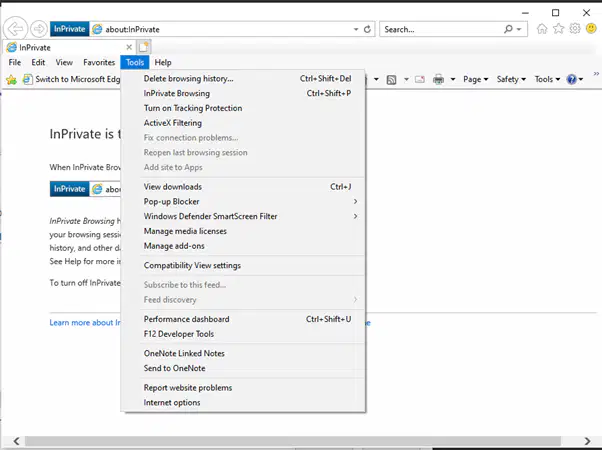Follow the Learn more about InPrivate link

coord(85,323)
